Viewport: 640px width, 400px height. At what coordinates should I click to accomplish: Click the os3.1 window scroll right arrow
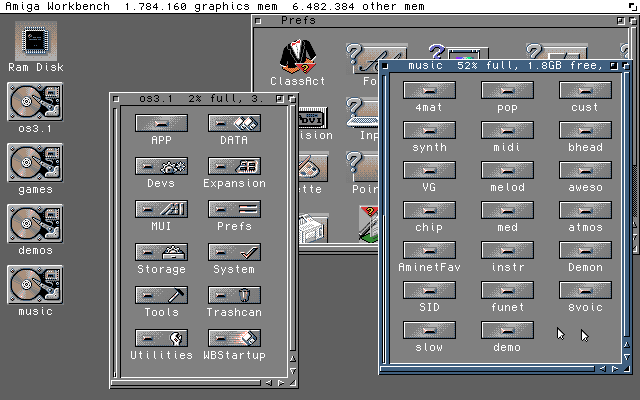click(x=281, y=383)
